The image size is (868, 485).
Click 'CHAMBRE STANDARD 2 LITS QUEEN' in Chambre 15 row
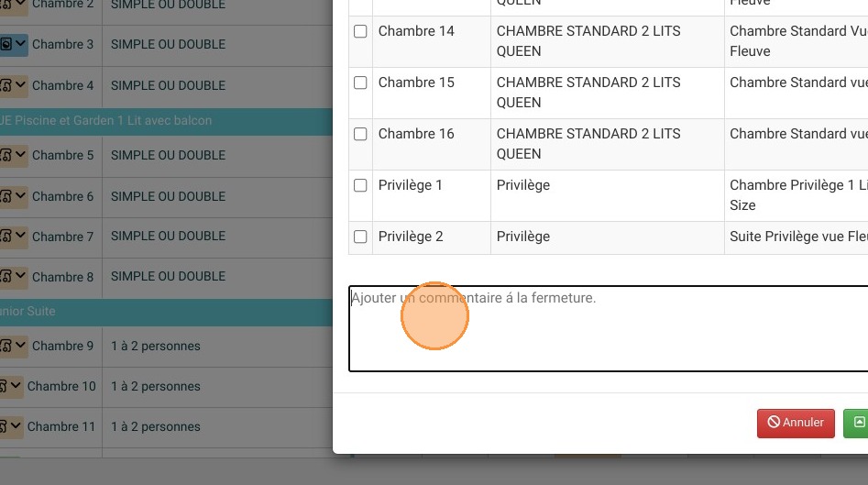588,93
